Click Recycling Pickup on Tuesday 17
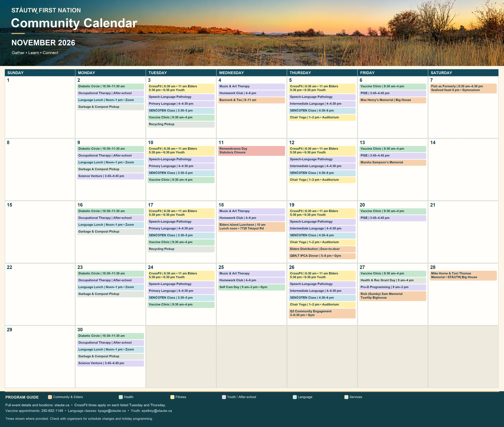This screenshot has height=427, width=504. pos(181,249)
